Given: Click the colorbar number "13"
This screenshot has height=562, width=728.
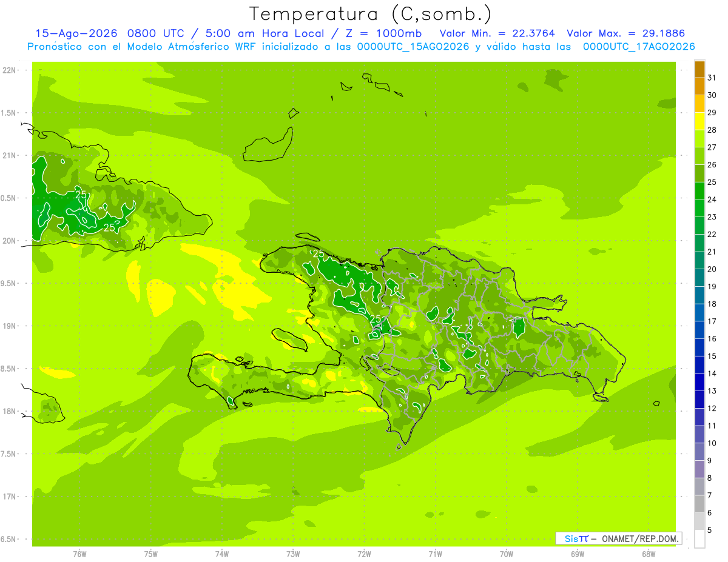Looking at the screenshot, I should (712, 391).
